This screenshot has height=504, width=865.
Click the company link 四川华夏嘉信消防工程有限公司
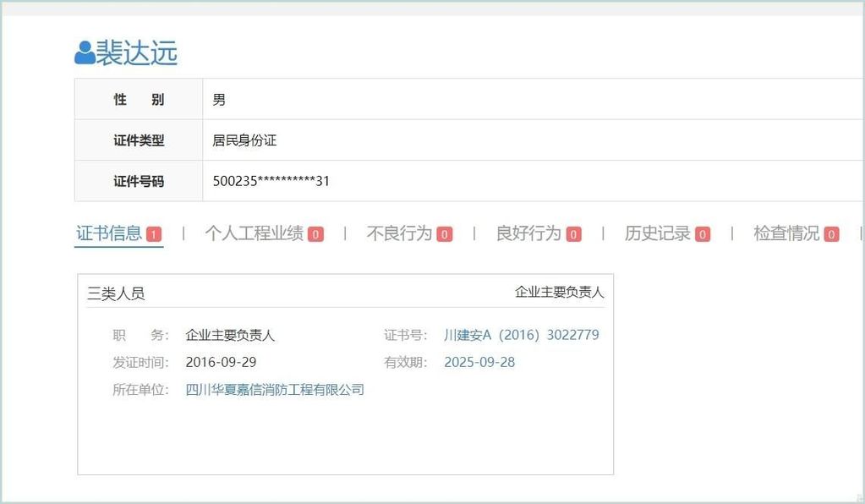pyautogui.click(x=275, y=390)
